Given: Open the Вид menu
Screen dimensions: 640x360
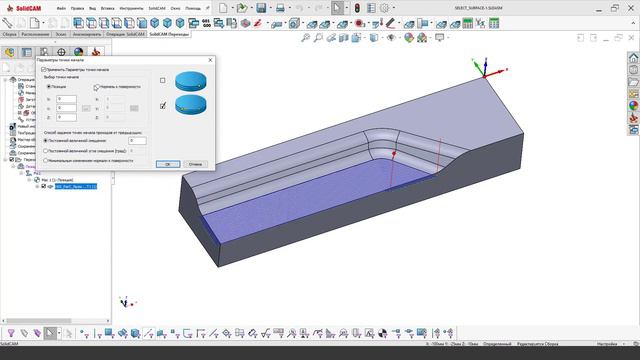Looking at the screenshot, I should [x=93, y=8].
